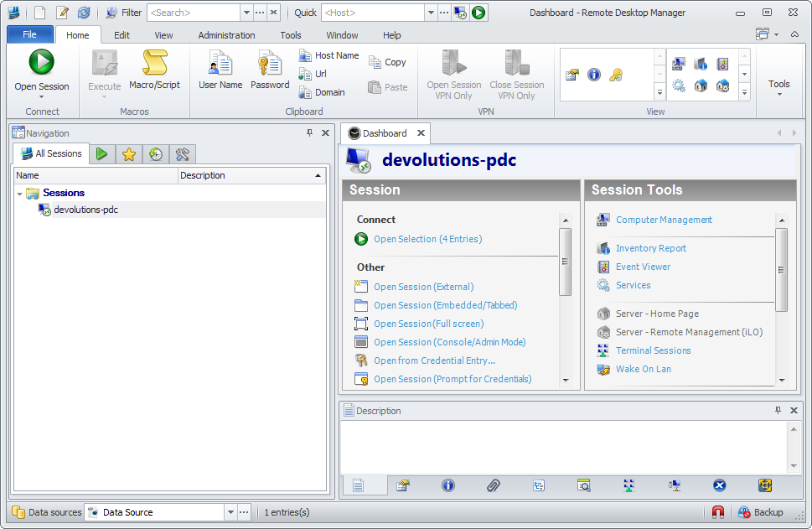This screenshot has width=812, height=529.
Task: Click the red magnet icon in status bar
Action: click(x=718, y=512)
